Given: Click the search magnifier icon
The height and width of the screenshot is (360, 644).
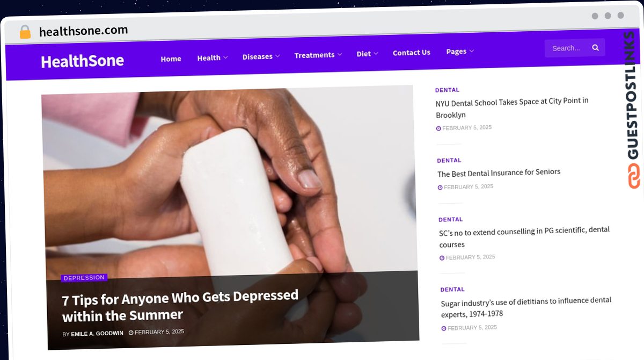Looking at the screenshot, I should pos(595,47).
